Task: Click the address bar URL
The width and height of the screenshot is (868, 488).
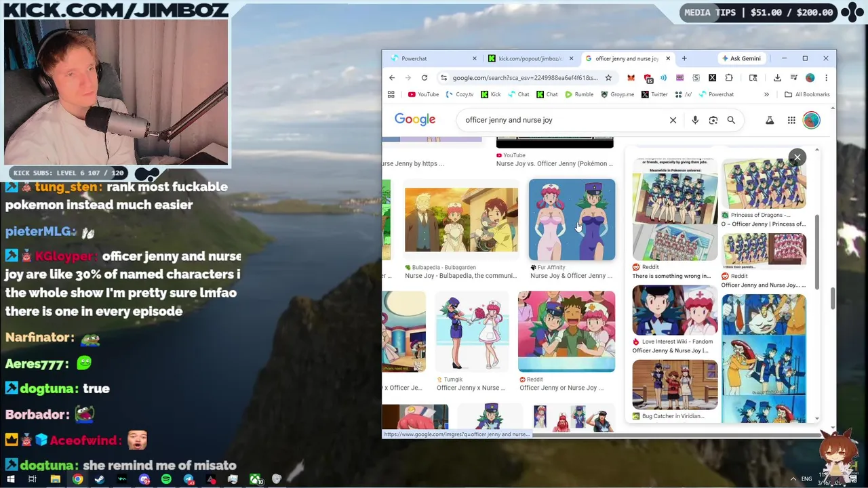Action: 525,78
